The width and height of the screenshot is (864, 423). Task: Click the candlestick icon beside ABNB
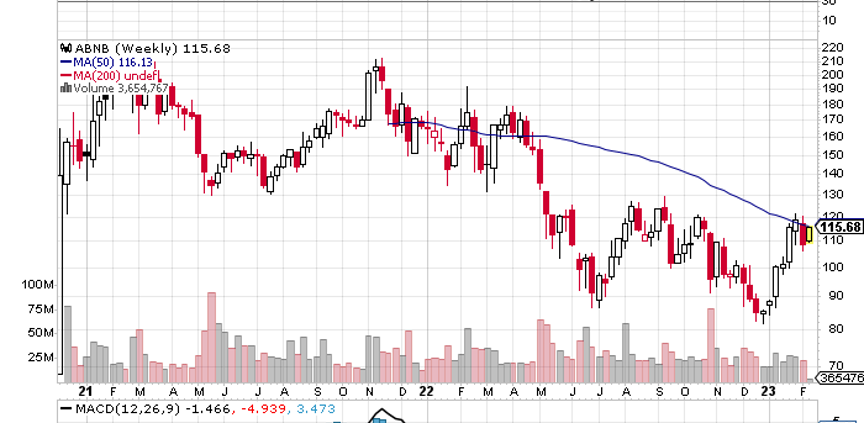click(x=65, y=48)
